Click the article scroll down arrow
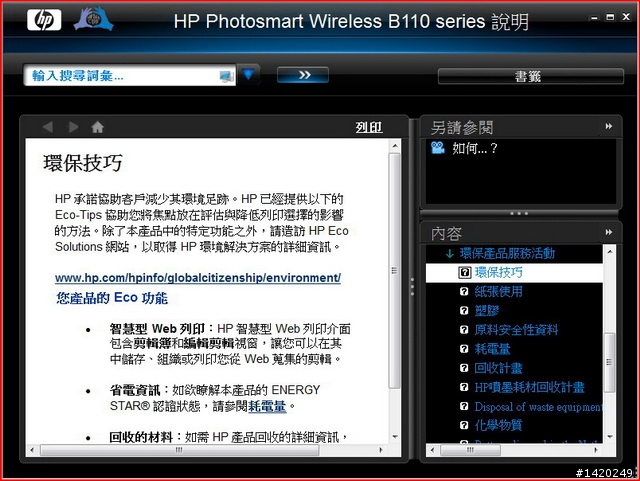This screenshot has width=640, height=481. [395, 437]
